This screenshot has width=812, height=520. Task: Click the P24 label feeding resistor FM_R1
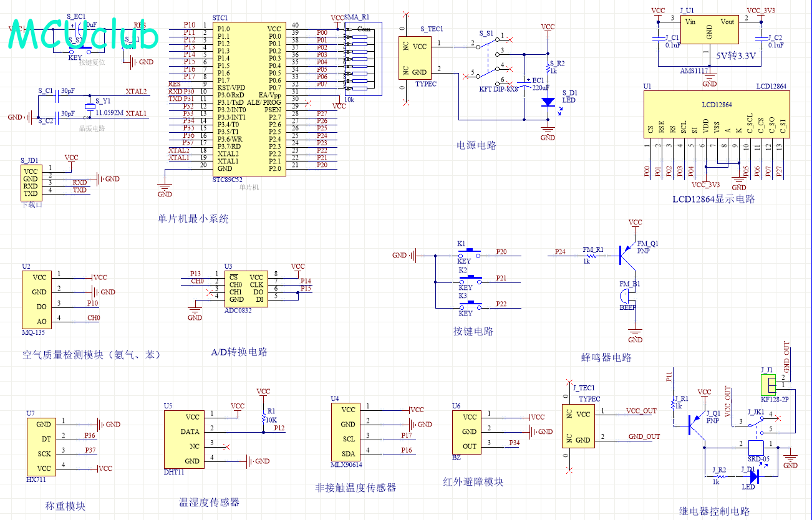point(561,252)
